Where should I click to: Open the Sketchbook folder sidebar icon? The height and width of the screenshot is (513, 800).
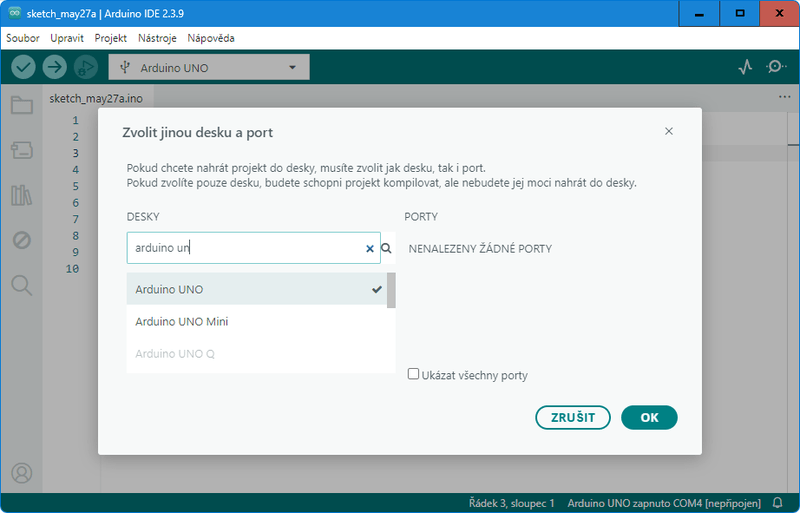pos(22,105)
